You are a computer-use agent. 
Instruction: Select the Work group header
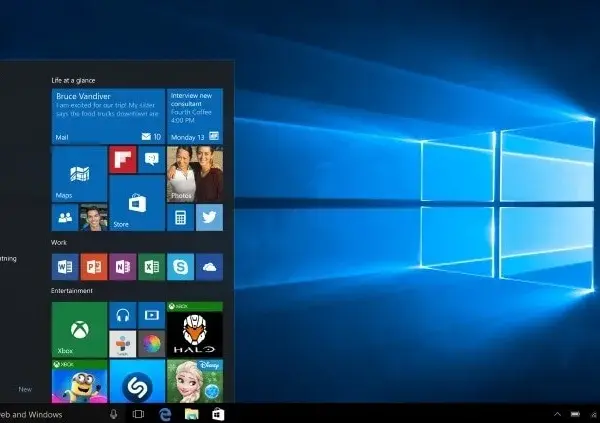pos(59,242)
